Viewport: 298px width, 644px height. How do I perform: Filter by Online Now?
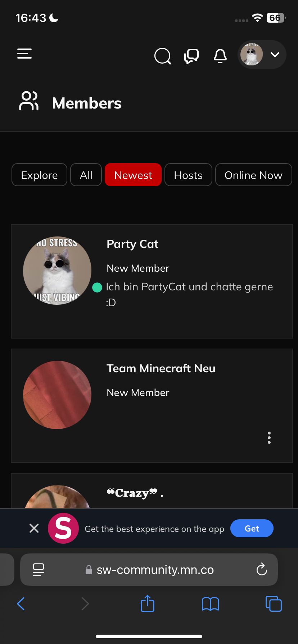point(253,175)
